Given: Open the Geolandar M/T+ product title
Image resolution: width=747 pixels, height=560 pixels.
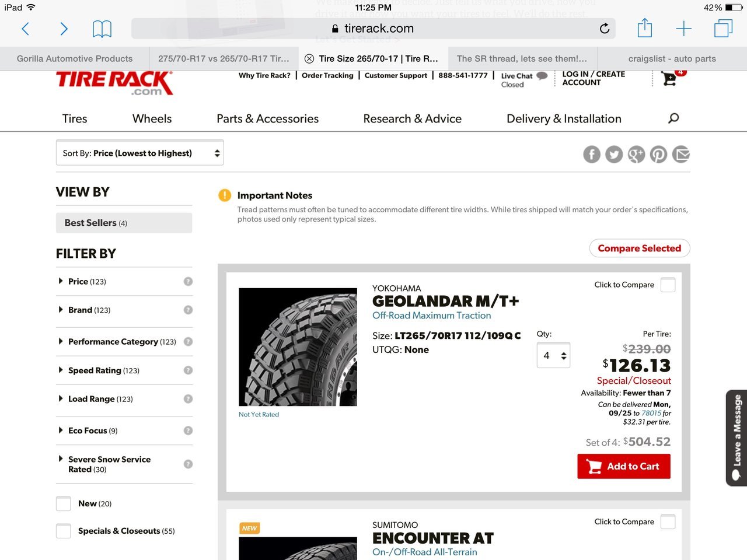Looking at the screenshot, I should tap(446, 301).
